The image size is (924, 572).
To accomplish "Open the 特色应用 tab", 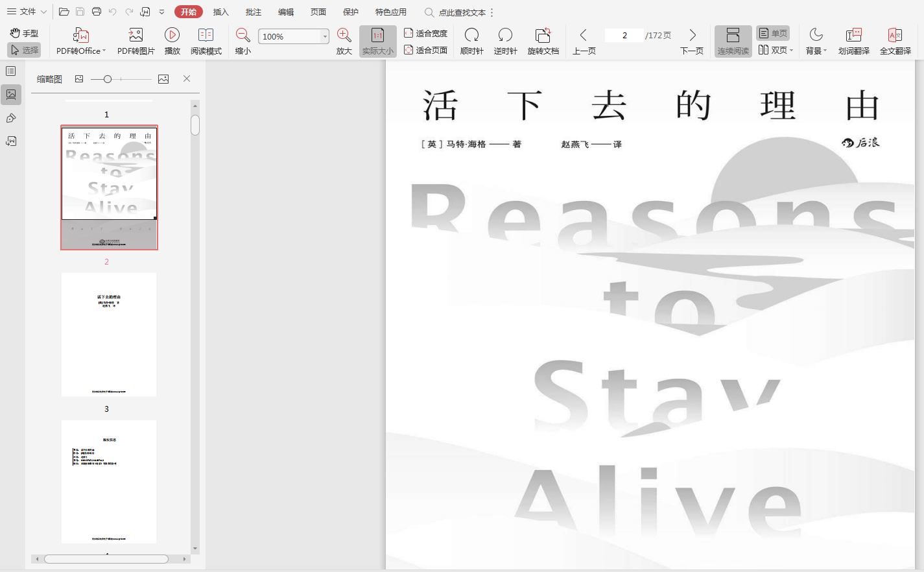I will [x=390, y=12].
